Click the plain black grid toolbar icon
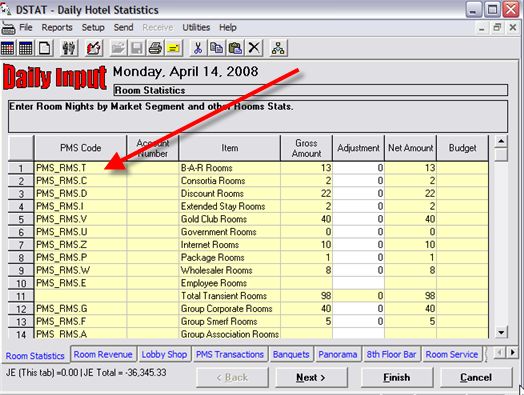The height and width of the screenshot is (395, 524). [x=26, y=48]
